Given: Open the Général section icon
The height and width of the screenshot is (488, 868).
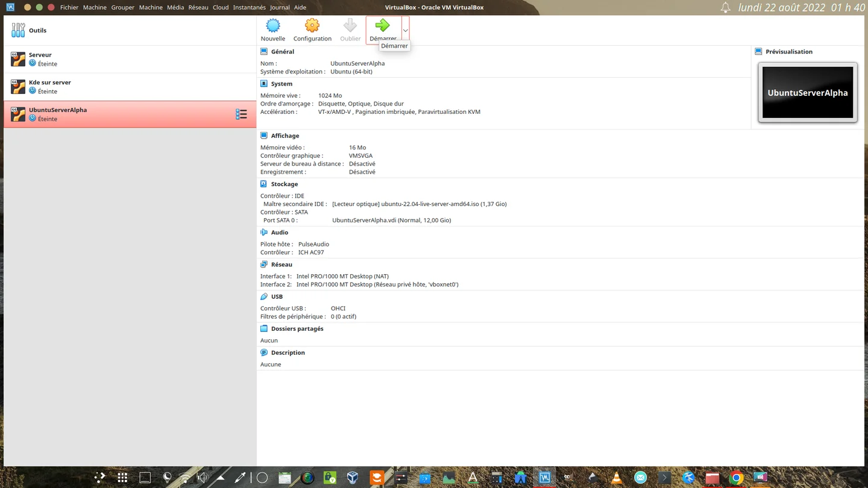Looking at the screenshot, I should pos(264,52).
